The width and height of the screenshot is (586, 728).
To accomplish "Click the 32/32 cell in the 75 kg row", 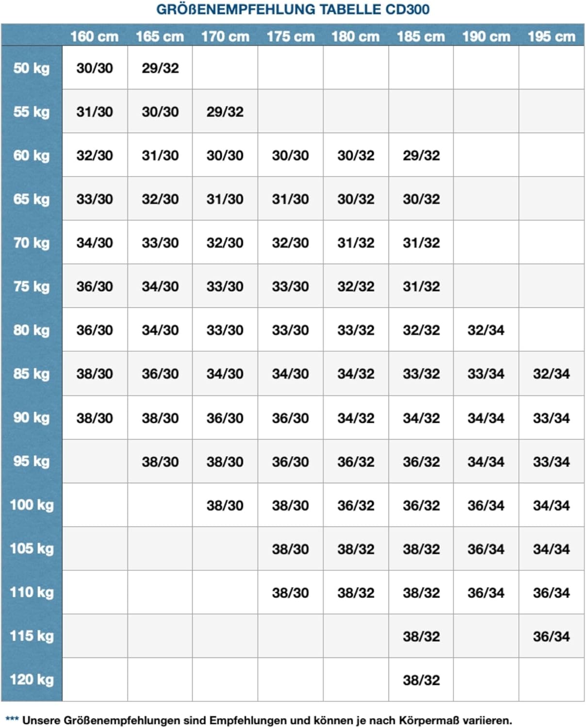I will click(x=356, y=286).
